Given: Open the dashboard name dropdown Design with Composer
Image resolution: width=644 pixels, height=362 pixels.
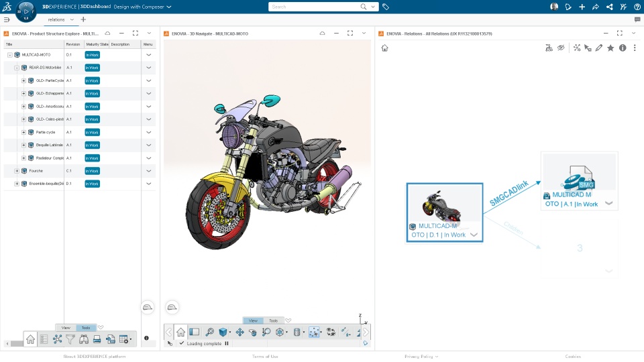Looking at the screenshot, I should coord(169,7).
